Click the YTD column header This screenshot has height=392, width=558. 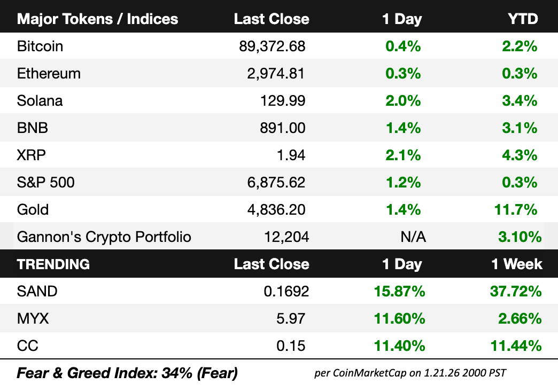(x=523, y=19)
